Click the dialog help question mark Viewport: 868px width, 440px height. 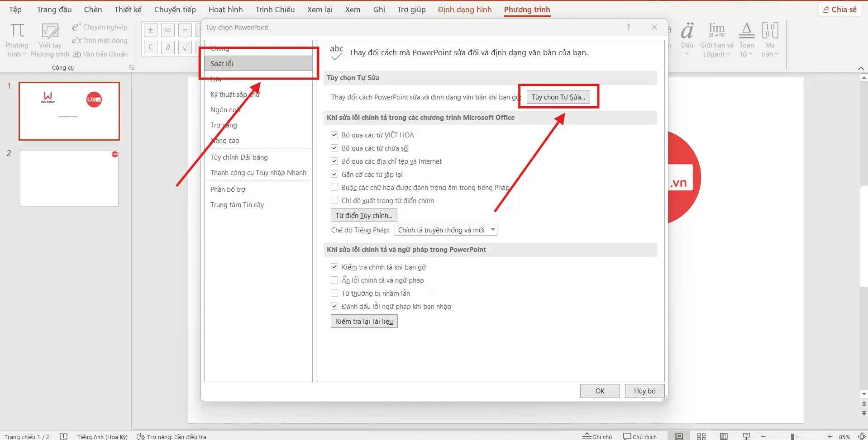click(628, 28)
